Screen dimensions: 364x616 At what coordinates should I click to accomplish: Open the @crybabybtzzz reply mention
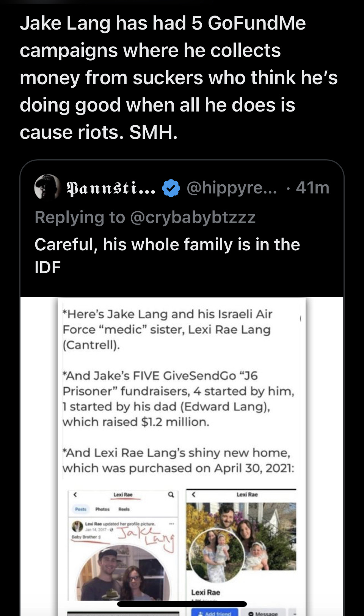tap(193, 217)
